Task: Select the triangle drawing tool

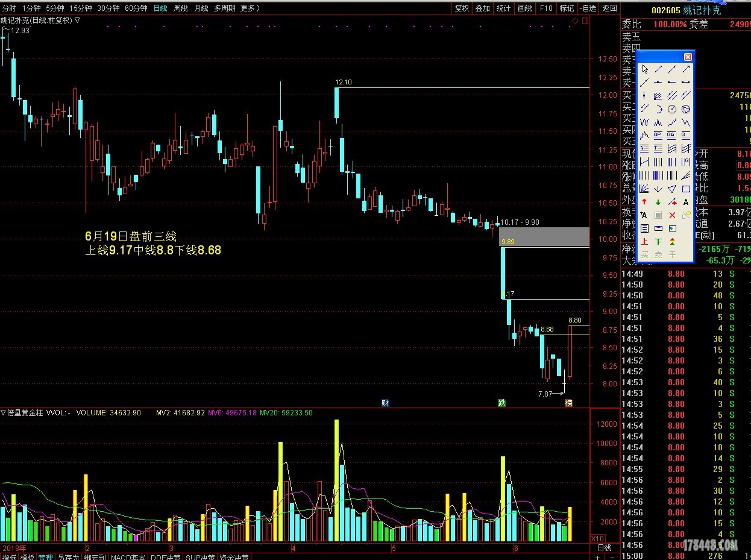Action: tap(671, 189)
